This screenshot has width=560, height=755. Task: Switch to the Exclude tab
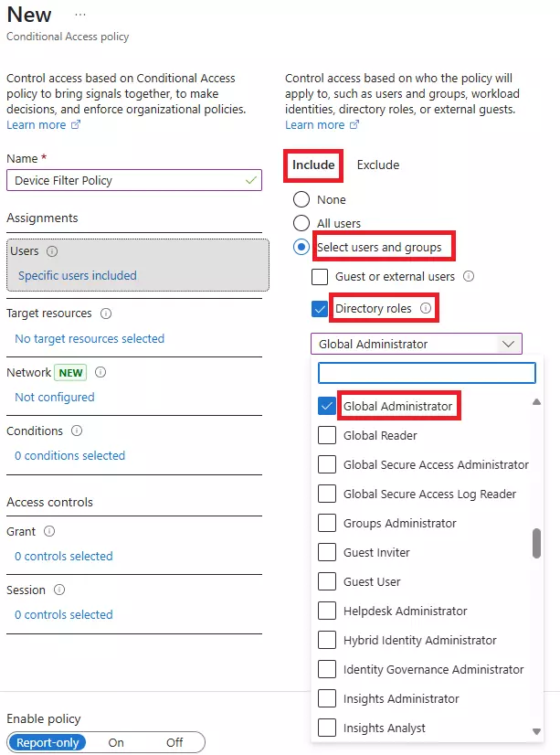[x=377, y=165]
